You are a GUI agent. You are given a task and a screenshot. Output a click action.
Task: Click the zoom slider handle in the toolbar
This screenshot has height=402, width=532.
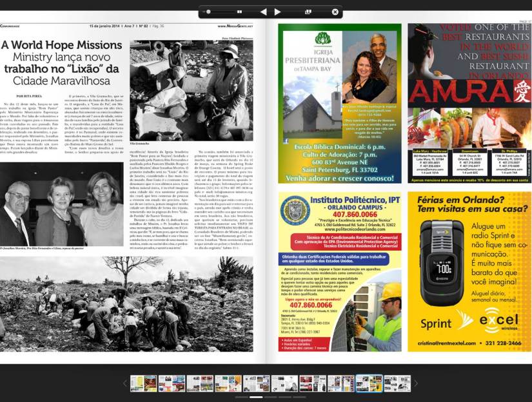pos(208,12)
